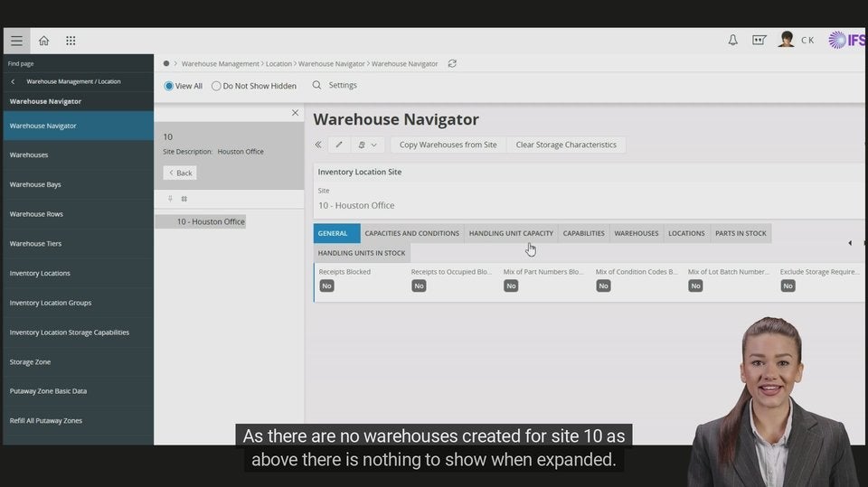
Task: Collapse the panel with double chevron
Action: coord(318,145)
